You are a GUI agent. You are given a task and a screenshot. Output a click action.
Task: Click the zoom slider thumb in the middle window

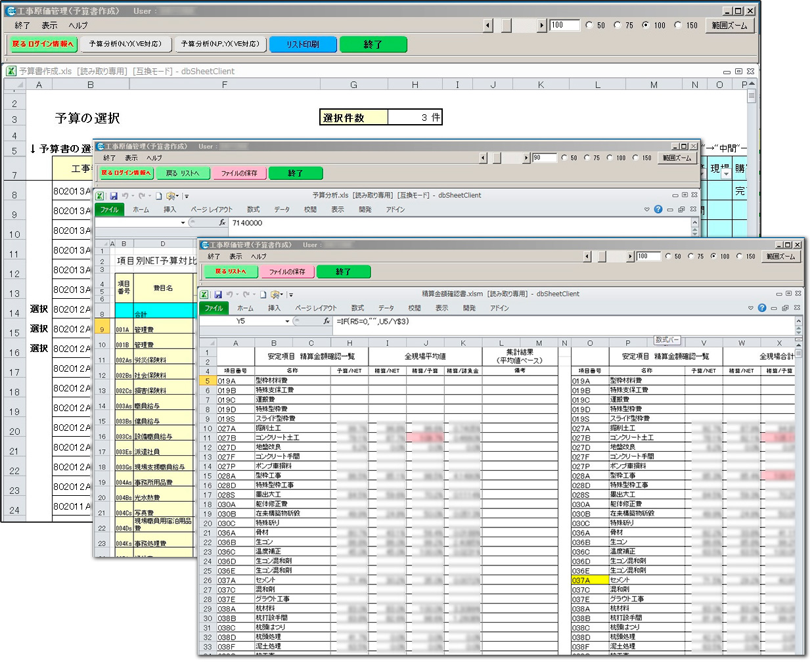click(x=497, y=158)
